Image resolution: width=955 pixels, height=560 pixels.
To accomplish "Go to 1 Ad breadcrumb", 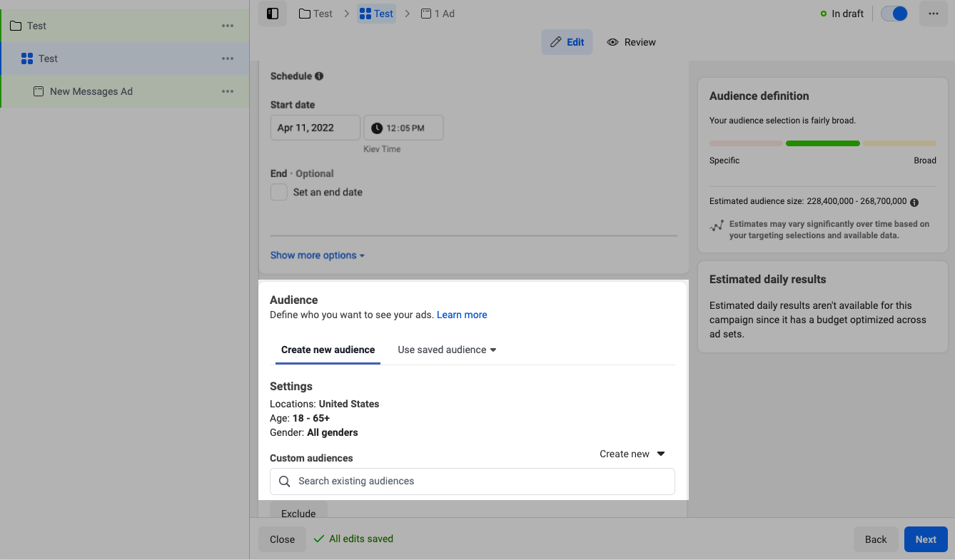I will [x=438, y=14].
